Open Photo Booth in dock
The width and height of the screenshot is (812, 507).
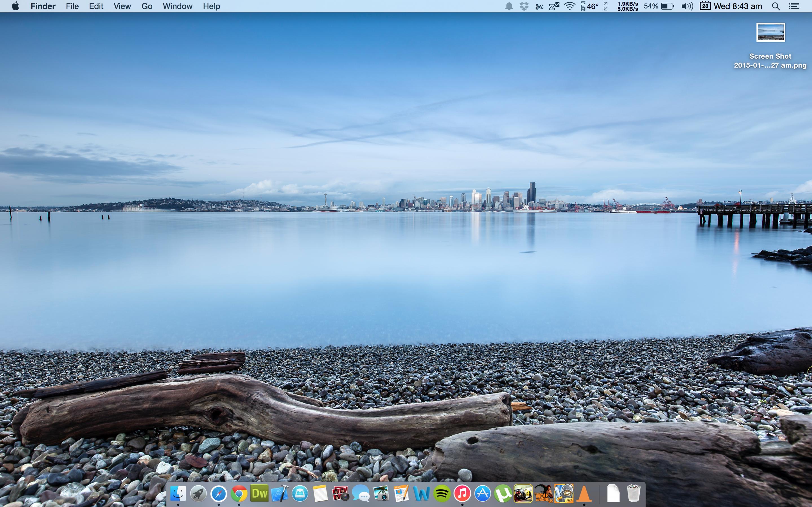click(x=340, y=493)
